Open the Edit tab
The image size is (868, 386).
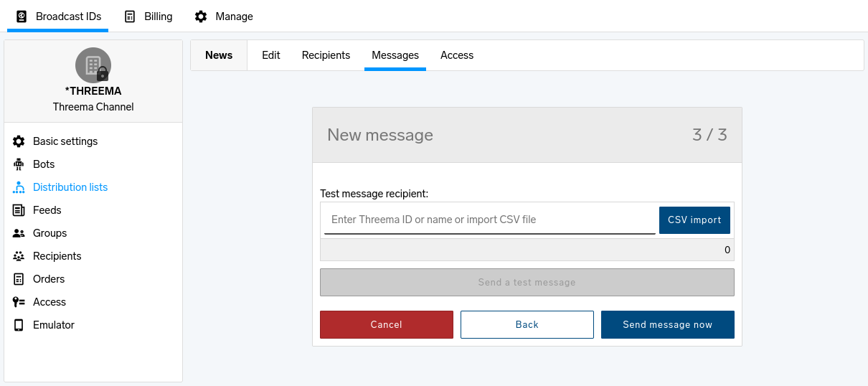pyautogui.click(x=271, y=55)
